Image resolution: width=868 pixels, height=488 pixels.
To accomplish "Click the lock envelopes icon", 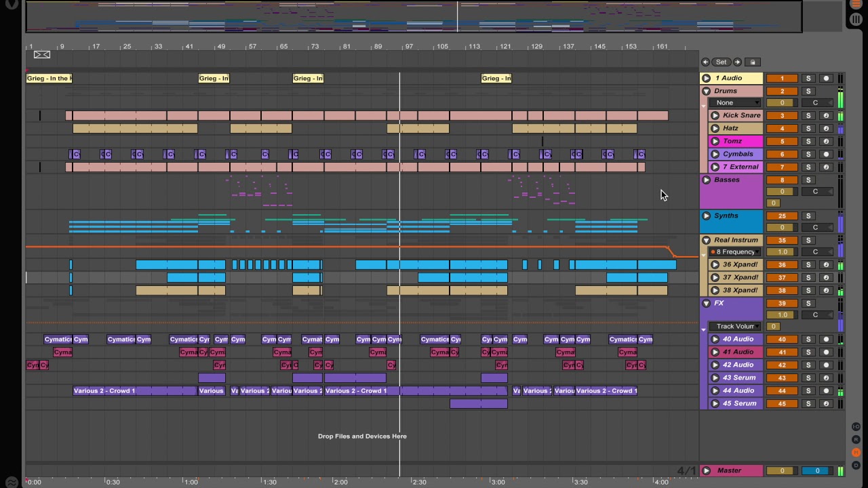I will [753, 62].
